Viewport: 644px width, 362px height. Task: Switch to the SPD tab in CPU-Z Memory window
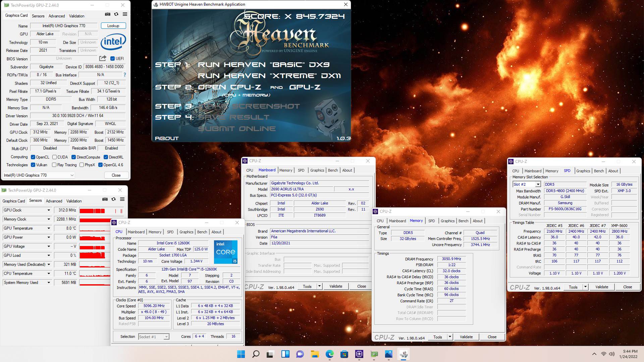pos(431,221)
